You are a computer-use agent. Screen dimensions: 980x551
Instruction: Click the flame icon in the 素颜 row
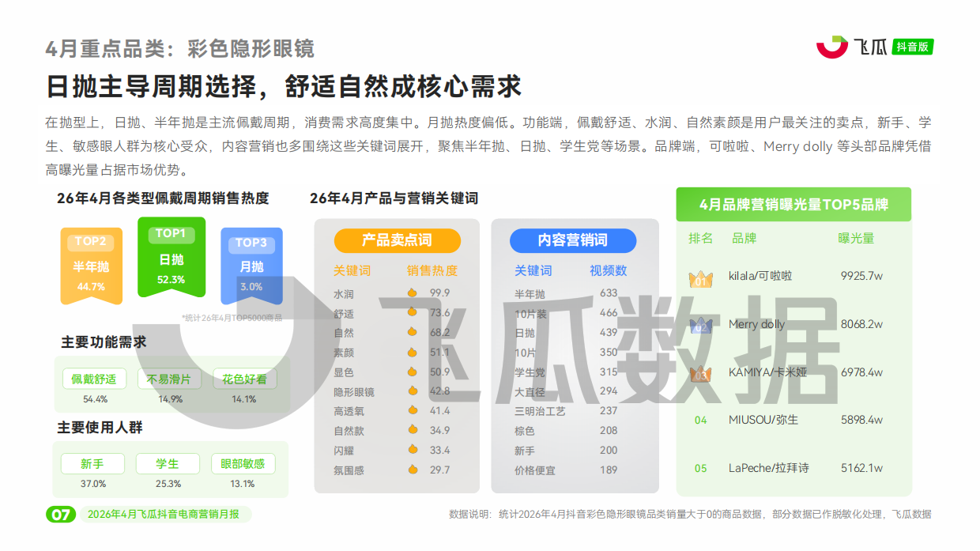[412, 352]
